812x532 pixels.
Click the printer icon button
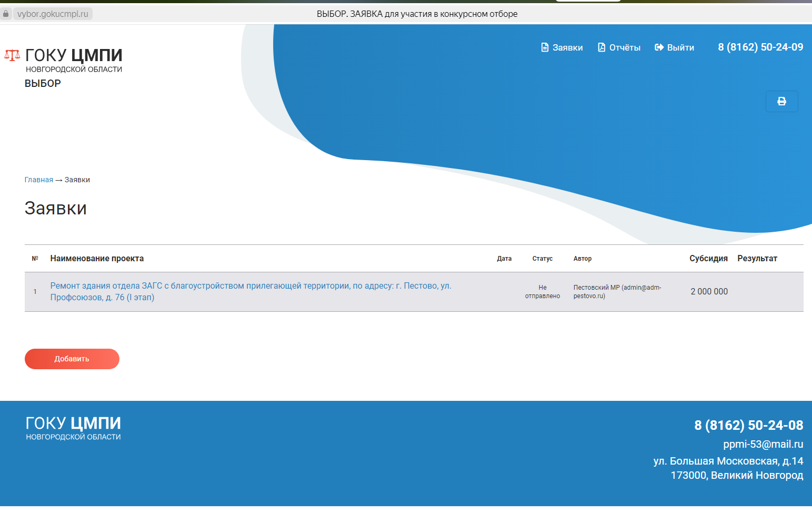[781, 101]
